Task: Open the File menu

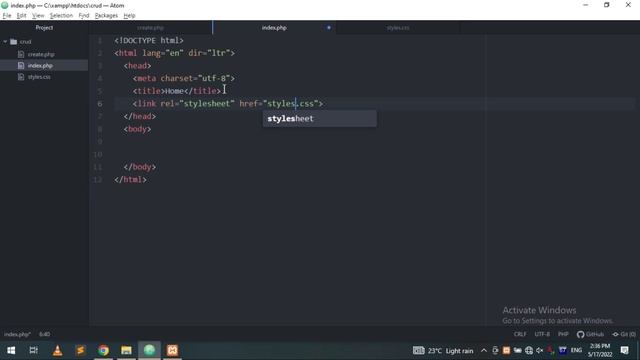Action: [x=7, y=16]
